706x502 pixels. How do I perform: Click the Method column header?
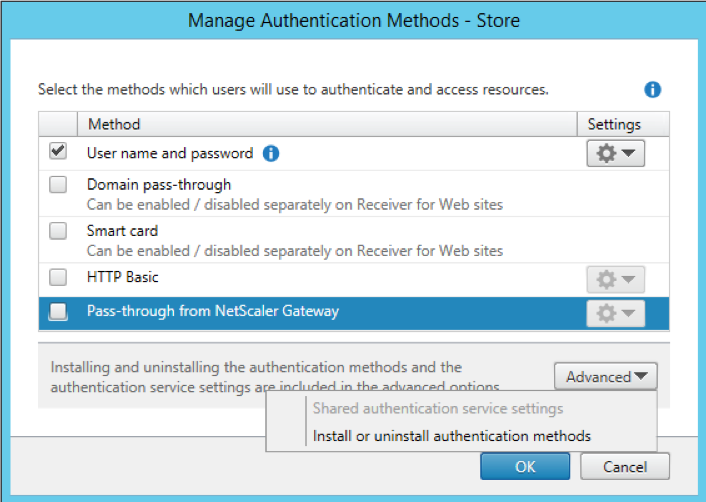click(114, 124)
